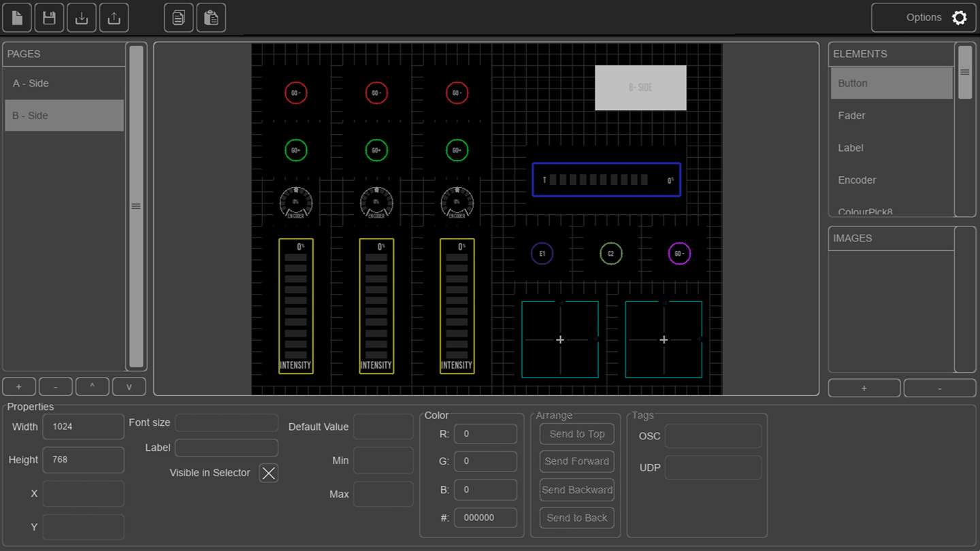This screenshot has width=980, height=551.
Task: Select the middle red GO- button on canvas
Action: [376, 93]
